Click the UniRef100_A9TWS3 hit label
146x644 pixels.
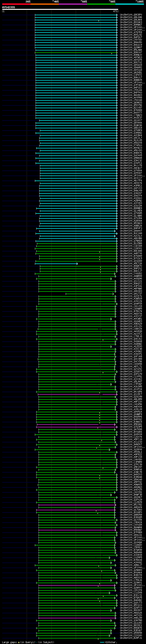point(131,58)
